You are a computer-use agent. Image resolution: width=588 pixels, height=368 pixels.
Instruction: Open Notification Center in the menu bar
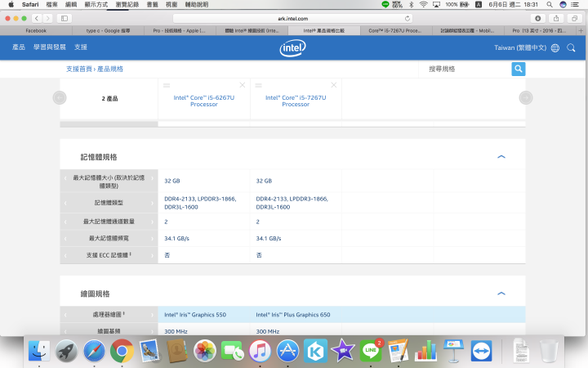pyautogui.click(x=575, y=5)
